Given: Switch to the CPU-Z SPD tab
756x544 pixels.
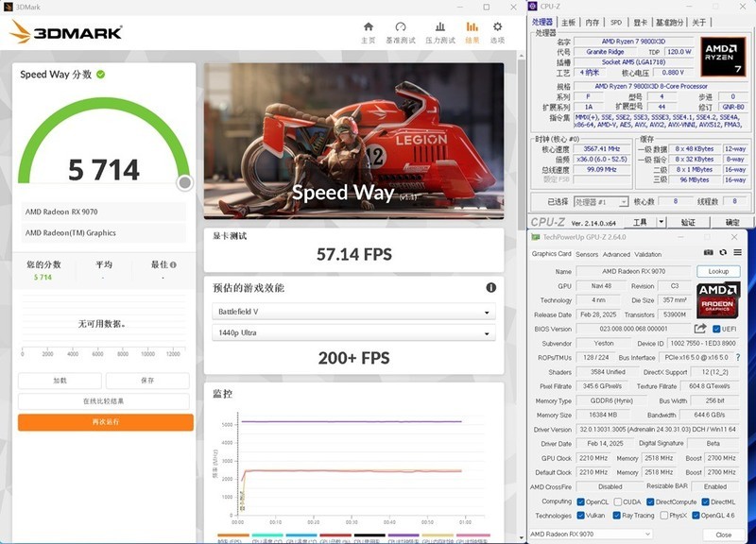Looking at the screenshot, I should (615, 21).
